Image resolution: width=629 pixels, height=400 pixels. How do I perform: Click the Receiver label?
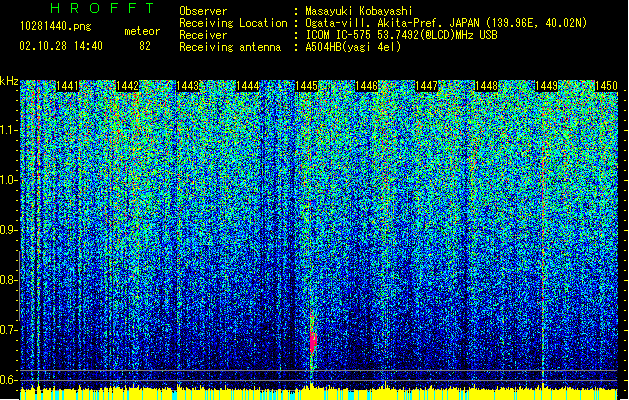tap(203, 35)
